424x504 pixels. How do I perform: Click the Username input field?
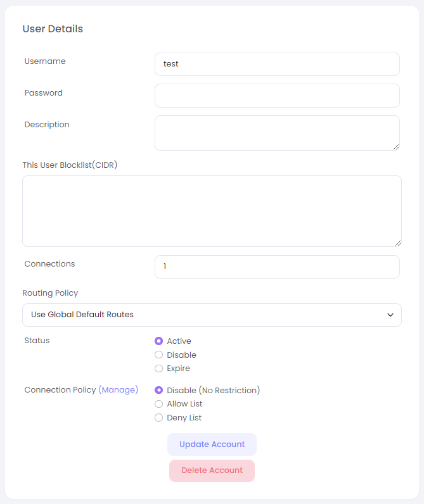pos(277,64)
